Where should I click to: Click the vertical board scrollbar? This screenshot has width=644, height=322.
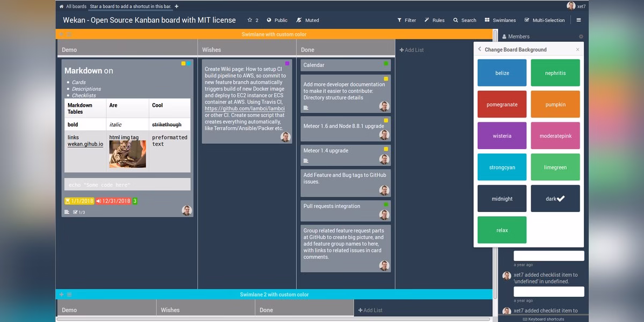coord(495,164)
